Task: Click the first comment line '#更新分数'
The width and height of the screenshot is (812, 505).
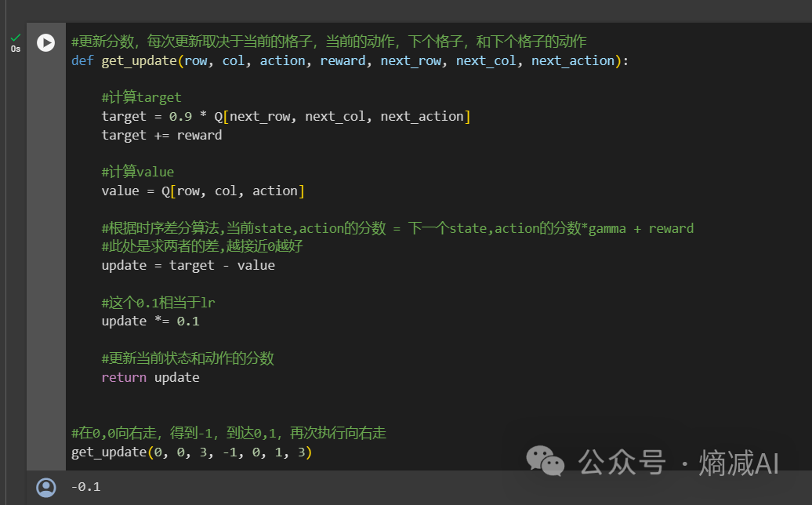Action: click(329, 42)
